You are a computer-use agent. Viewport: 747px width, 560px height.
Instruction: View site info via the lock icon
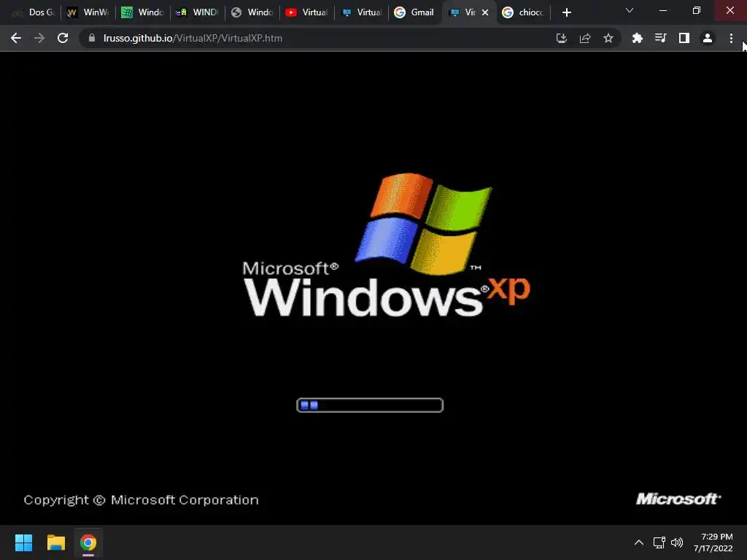click(92, 38)
